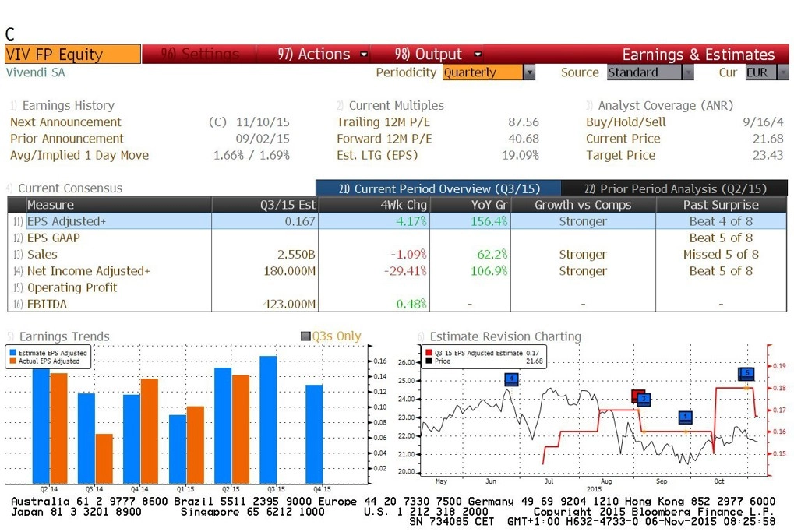
Task: Select Current Period Overview (Q3/15) tab
Action: coord(439,188)
